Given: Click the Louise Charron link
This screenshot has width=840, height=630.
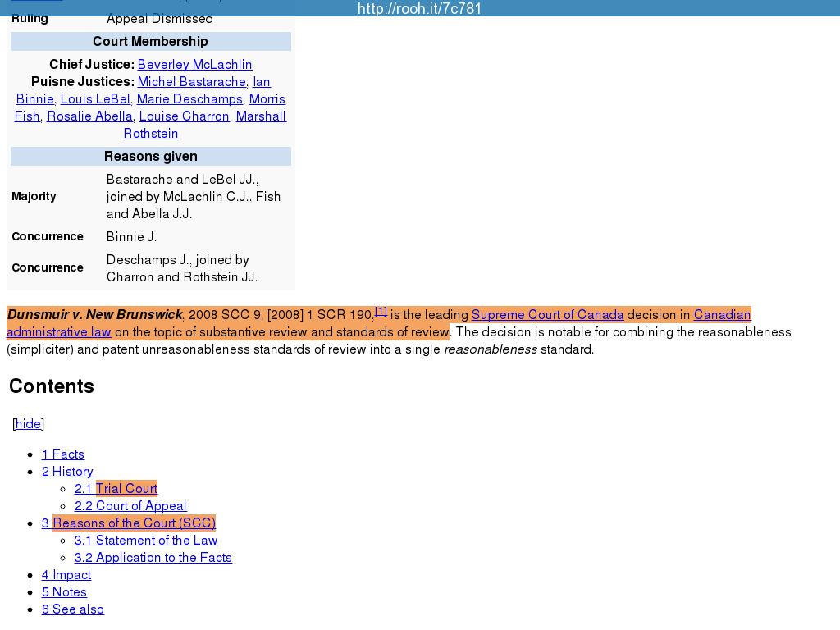Looking at the screenshot, I should (184, 116).
